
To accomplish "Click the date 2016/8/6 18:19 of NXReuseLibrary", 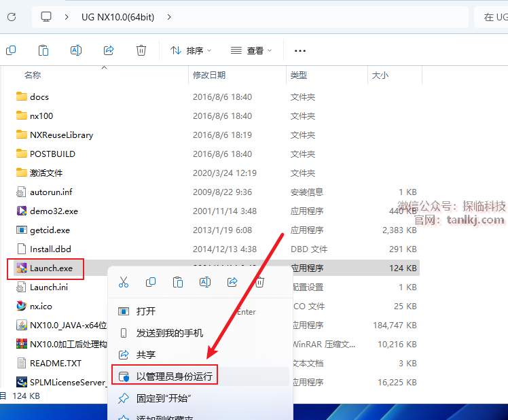I will (x=222, y=135).
